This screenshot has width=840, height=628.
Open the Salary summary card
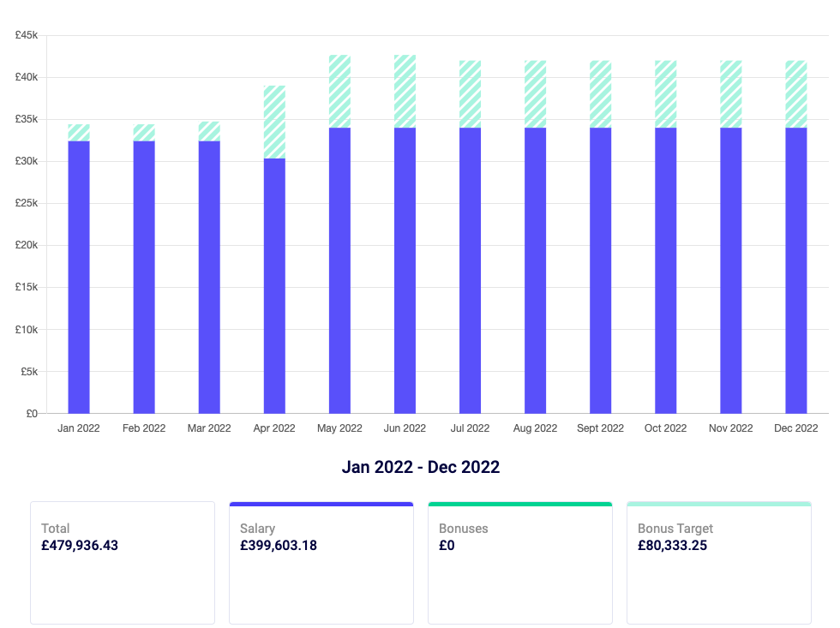tap(321, 562)
